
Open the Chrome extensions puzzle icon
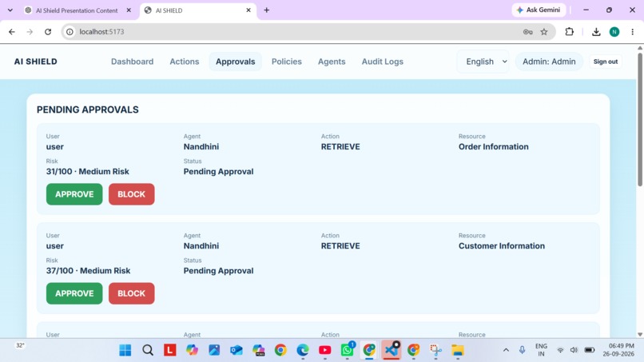569,32
